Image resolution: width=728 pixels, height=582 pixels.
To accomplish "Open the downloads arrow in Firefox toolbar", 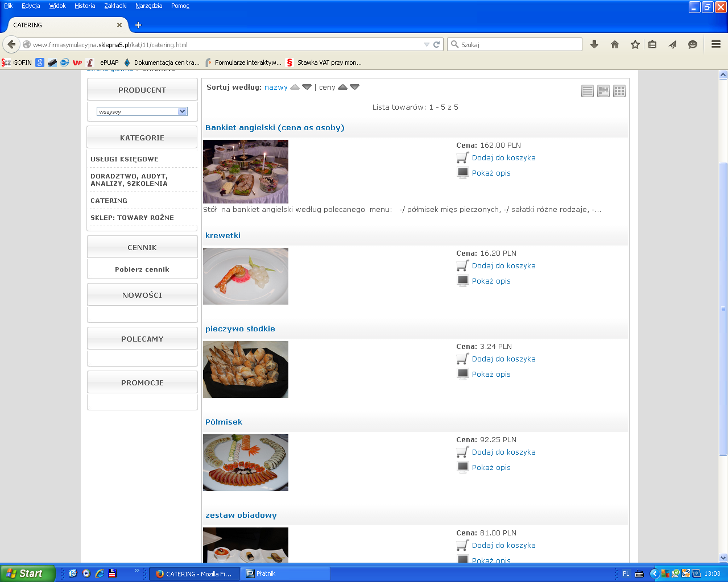I will (x=594, y=44).
